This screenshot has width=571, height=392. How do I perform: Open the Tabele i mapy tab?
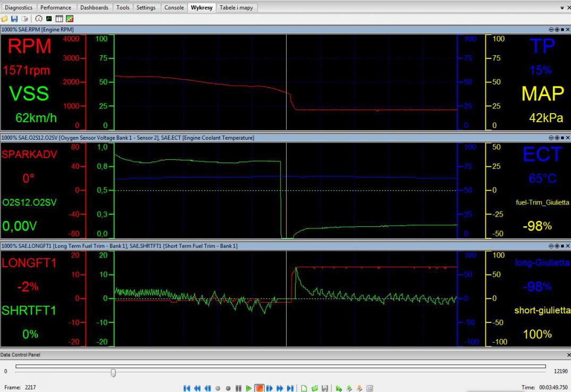(x=237, y=7)
